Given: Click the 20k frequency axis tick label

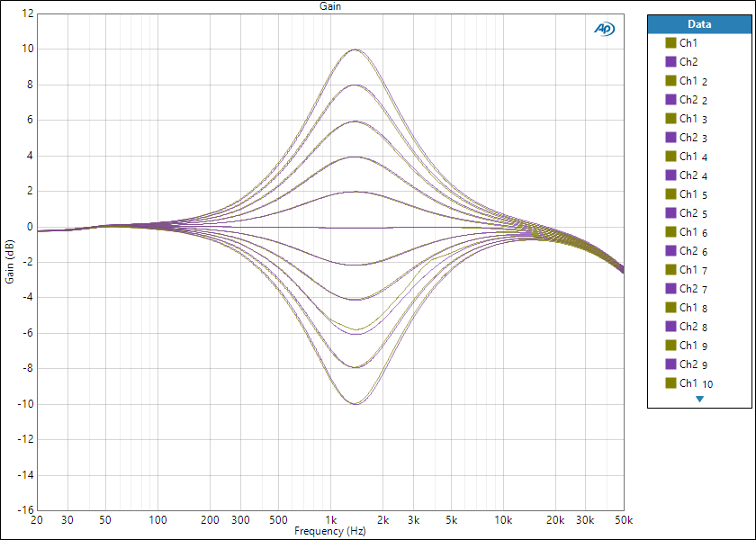Looking at the screenshot, I should tap(555, 520).
